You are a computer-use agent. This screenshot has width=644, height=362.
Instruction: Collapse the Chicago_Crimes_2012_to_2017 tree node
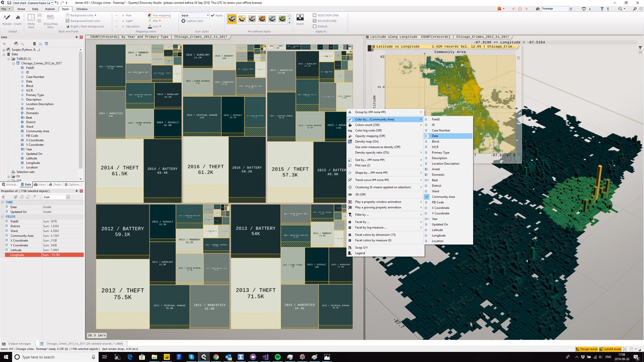[x=12, y=63]
